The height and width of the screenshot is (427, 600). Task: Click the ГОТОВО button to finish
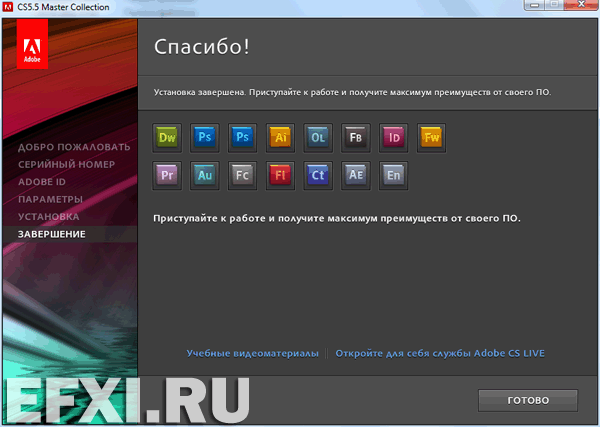(x=528, y=401)
